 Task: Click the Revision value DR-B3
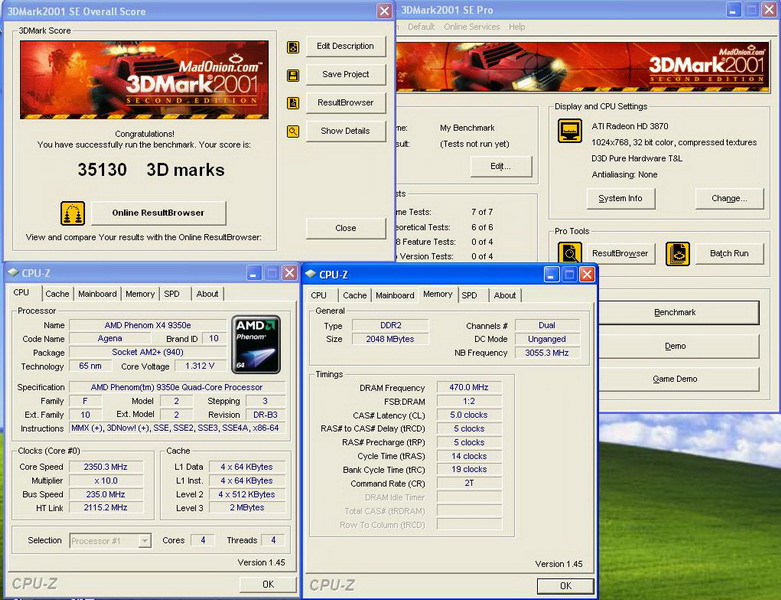tap(265, 414)
